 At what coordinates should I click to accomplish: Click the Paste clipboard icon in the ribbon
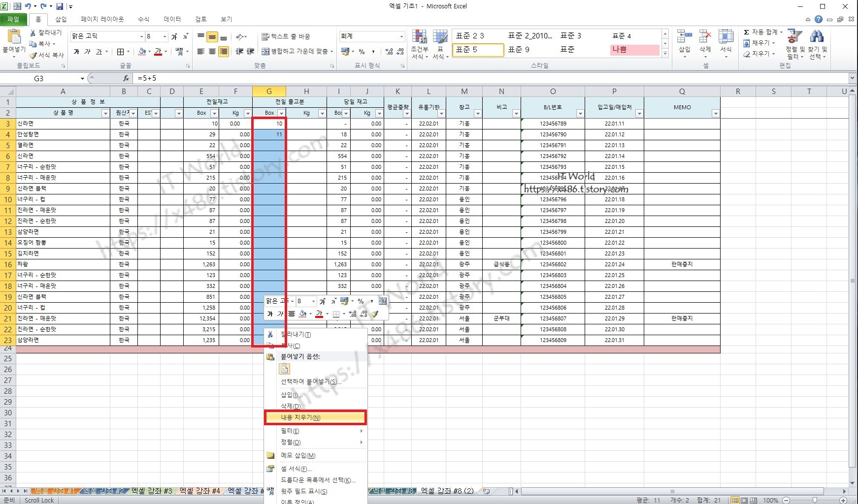(x=14, y=37)
